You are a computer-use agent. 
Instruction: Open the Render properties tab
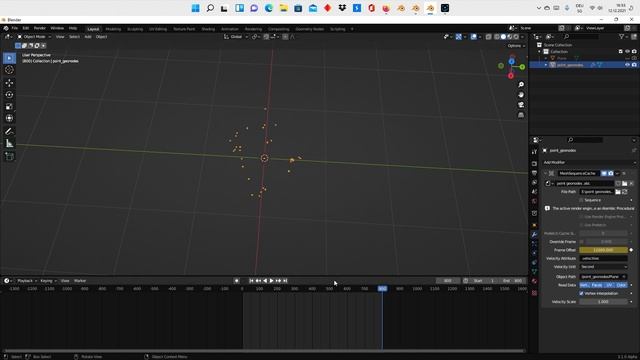pos(534,164)
